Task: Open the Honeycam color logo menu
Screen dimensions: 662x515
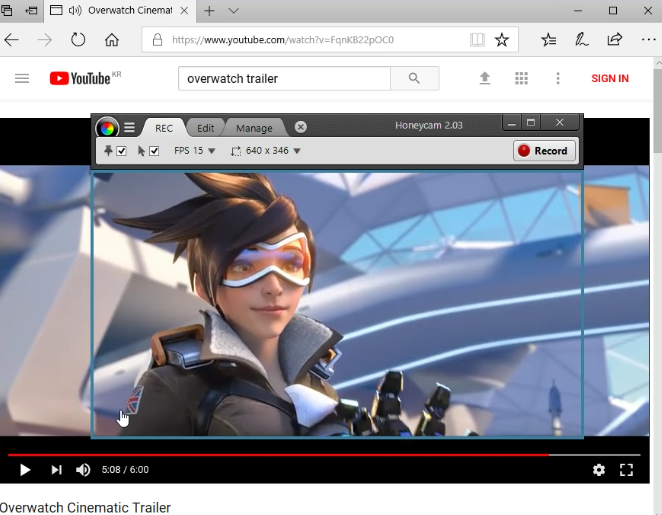Action: (107, 127)
